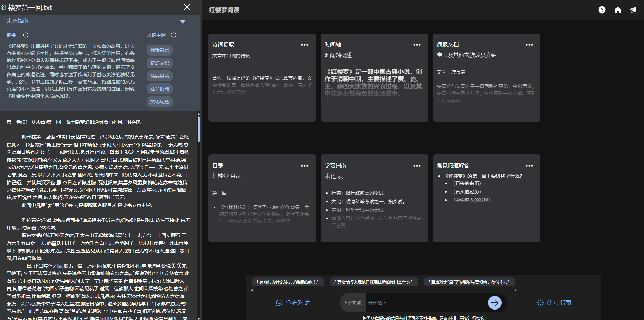Close the 红楼梦第一回.txt source panel
644x320 pixels.
[x=187, y=7]
